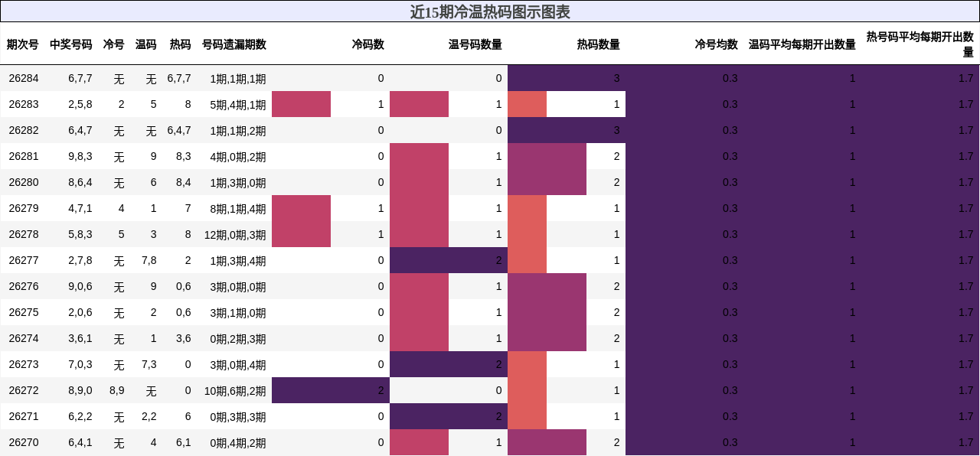The image size is (980, 456).
Task: Click omission cell 8期,1期,4期
Action: point(238,208)
